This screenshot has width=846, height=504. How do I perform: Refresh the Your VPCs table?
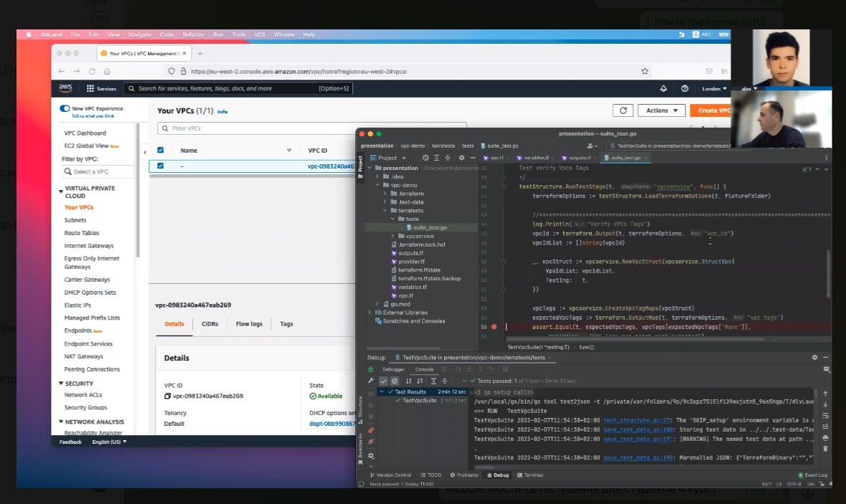623,110
